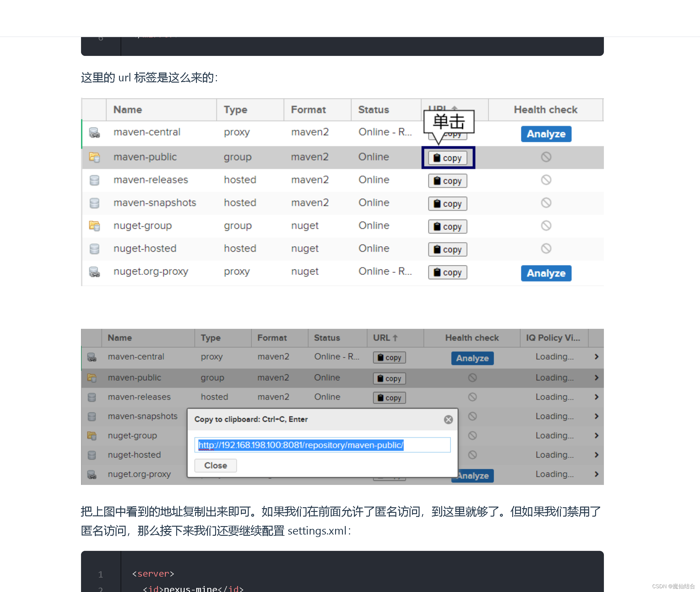700x592 pixels.
Task: Click nuget.org-proxy icon in lower table
Action: pyautogui.click(x=92, y=475)
